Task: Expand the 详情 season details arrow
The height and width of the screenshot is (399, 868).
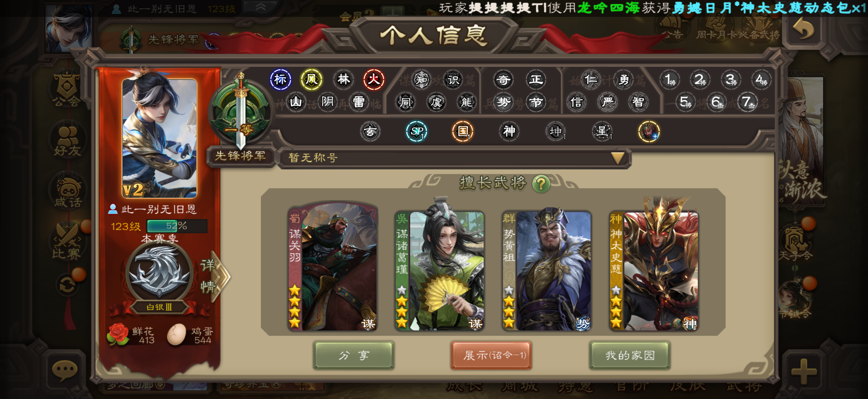Action: click(214, 276)
